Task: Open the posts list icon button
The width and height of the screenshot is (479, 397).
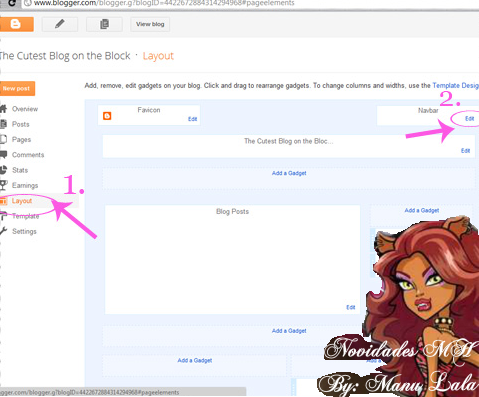Action: pos(104,24)
